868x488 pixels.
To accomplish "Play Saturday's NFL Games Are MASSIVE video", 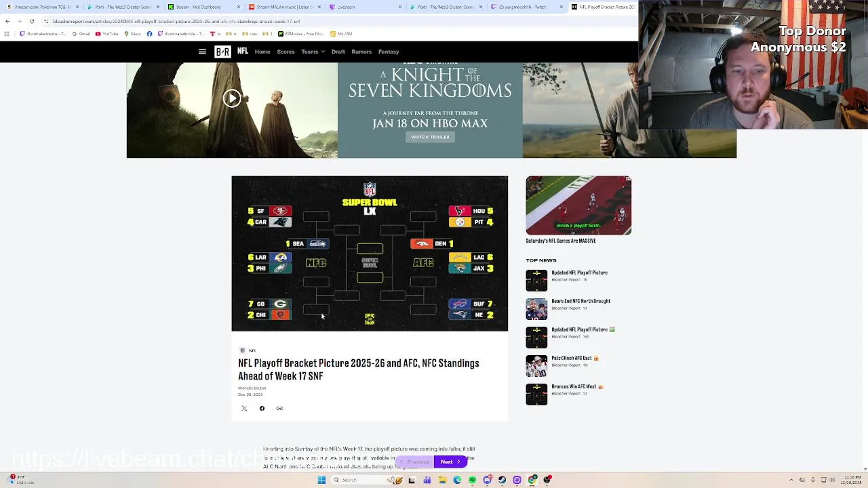I will coord(578,205).
